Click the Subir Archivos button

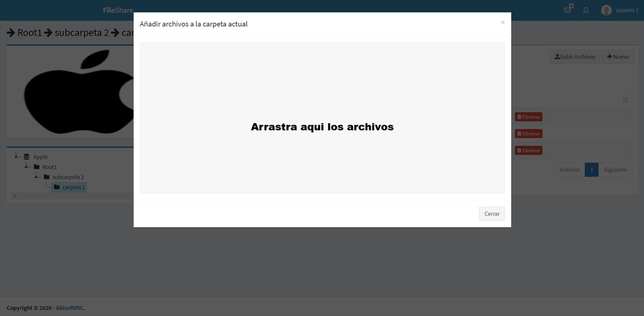575,57
